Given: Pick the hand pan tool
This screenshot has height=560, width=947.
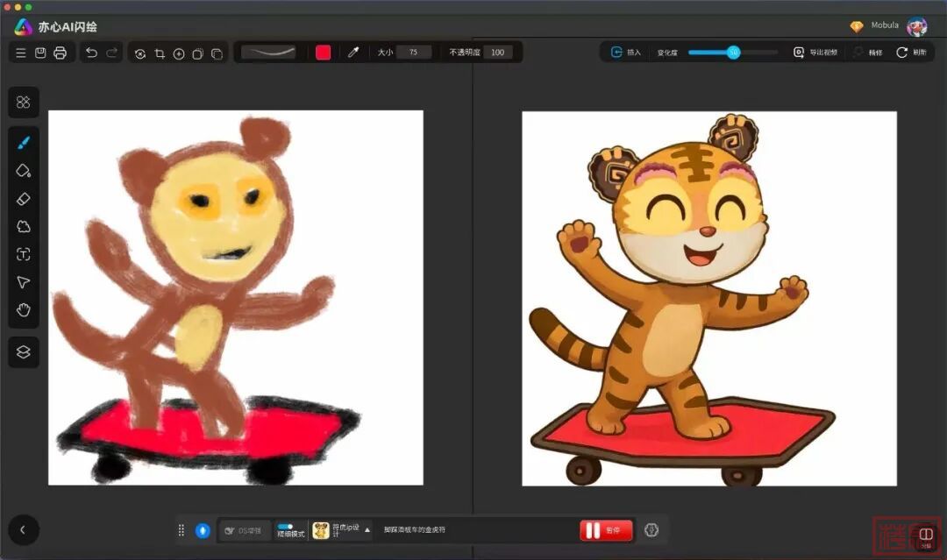Looking at the screenshot, I should click(24, 310).
